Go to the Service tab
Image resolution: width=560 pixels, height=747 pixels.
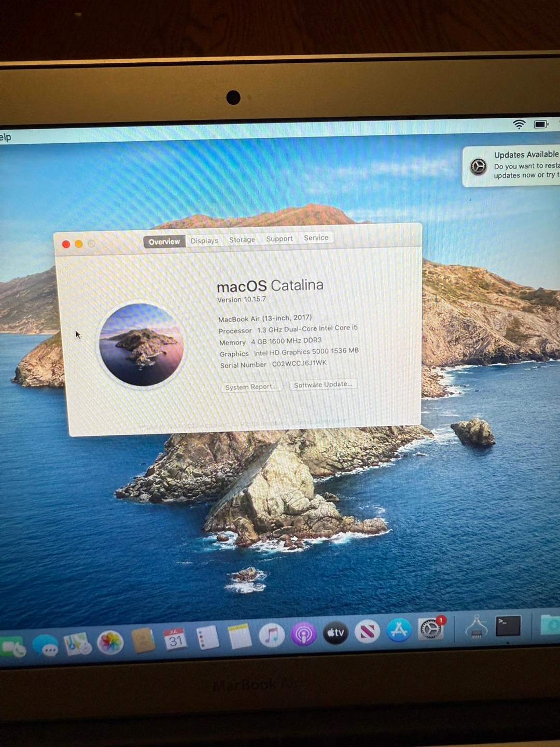(x=316, y=238)
